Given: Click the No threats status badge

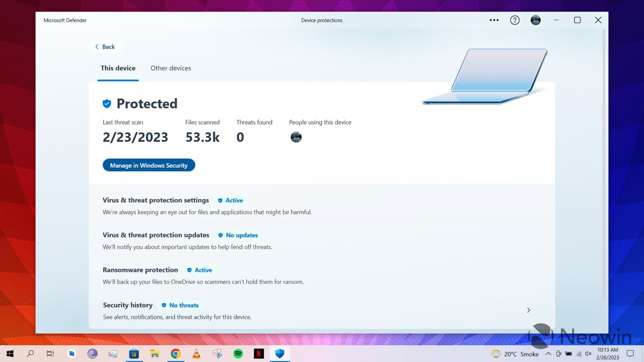Looking at the screenshot, I should coord(180,305).
